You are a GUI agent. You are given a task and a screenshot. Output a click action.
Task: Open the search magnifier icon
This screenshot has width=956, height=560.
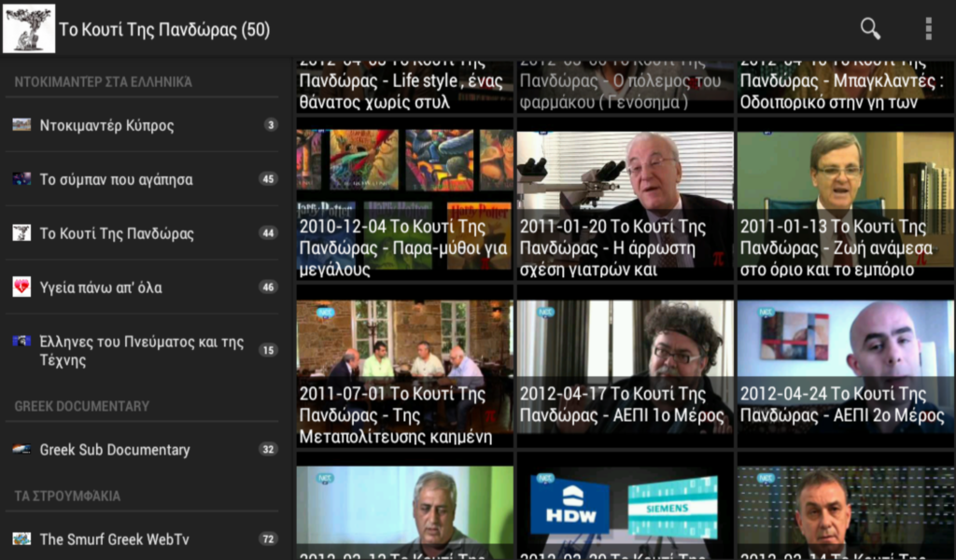[x=870, y=29]
